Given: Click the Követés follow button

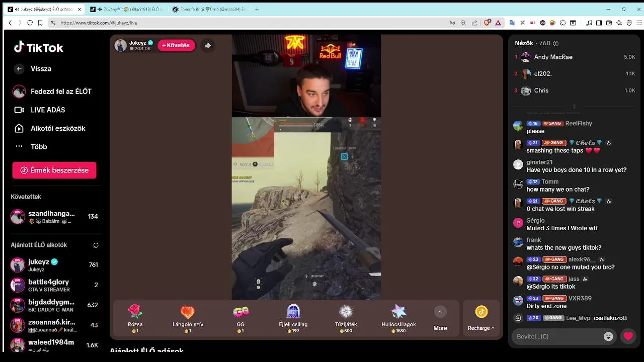Looking at the screenshot, I should pos(176,45).
